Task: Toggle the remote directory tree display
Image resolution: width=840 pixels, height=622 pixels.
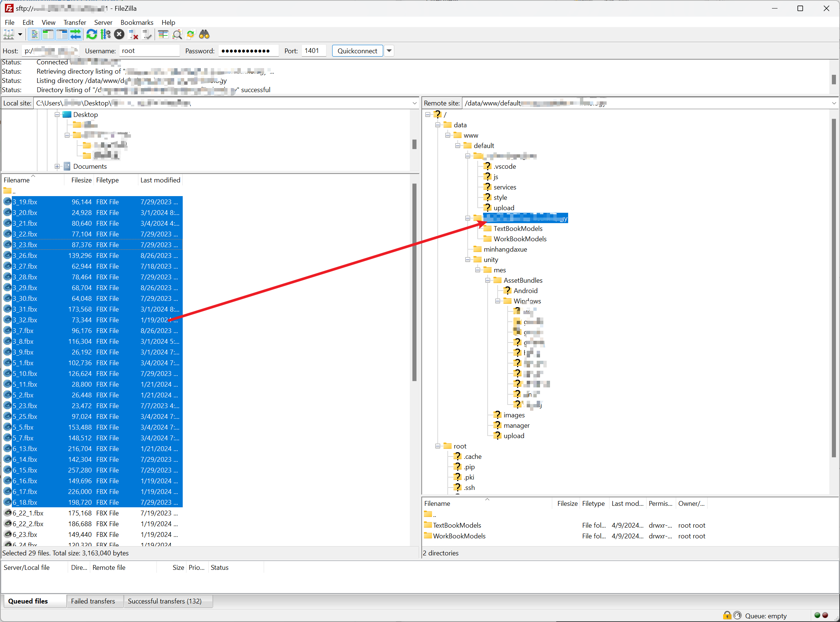Action: click(62, 35)
